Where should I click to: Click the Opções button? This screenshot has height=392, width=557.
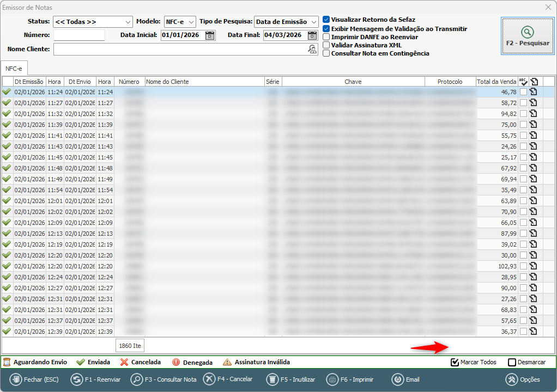523,379
